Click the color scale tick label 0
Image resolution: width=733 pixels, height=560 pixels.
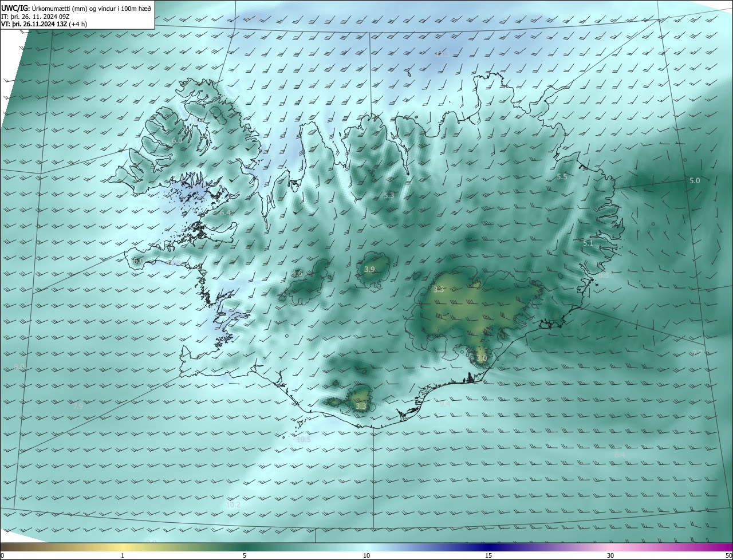2,555
